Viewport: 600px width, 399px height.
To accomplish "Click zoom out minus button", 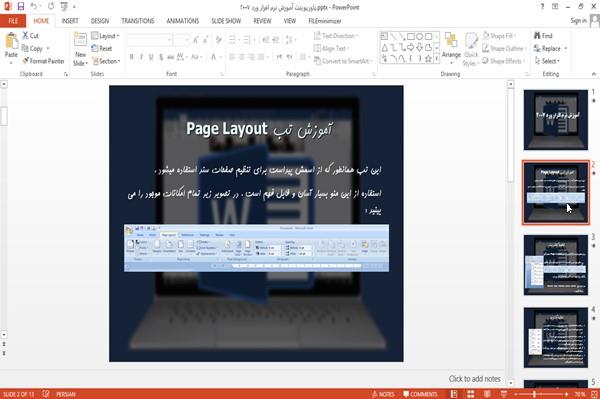I will tap(515, 394).
